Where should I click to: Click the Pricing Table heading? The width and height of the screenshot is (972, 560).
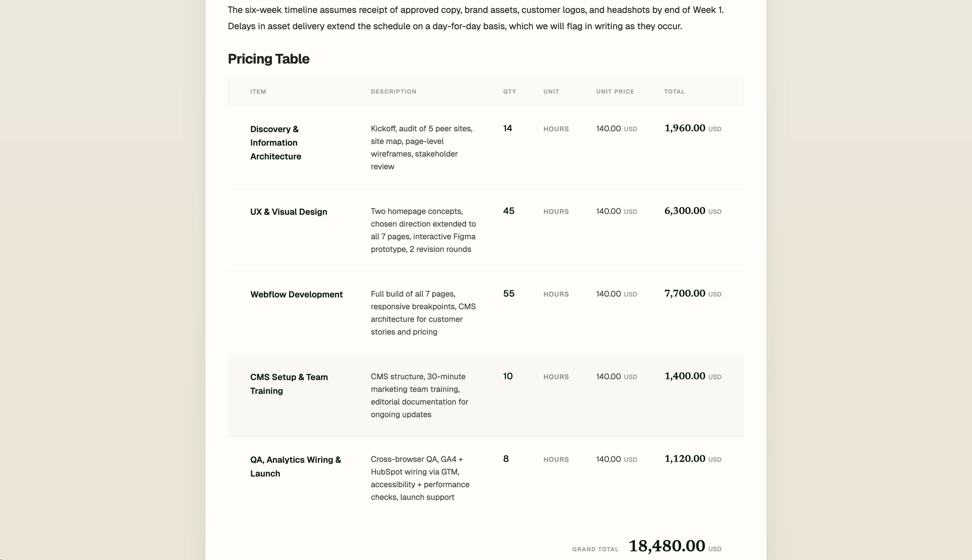[x=269, y=59]
